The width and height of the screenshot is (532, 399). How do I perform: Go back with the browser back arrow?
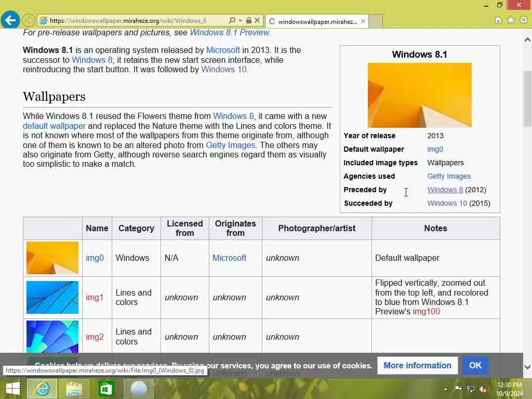(10, 20)
